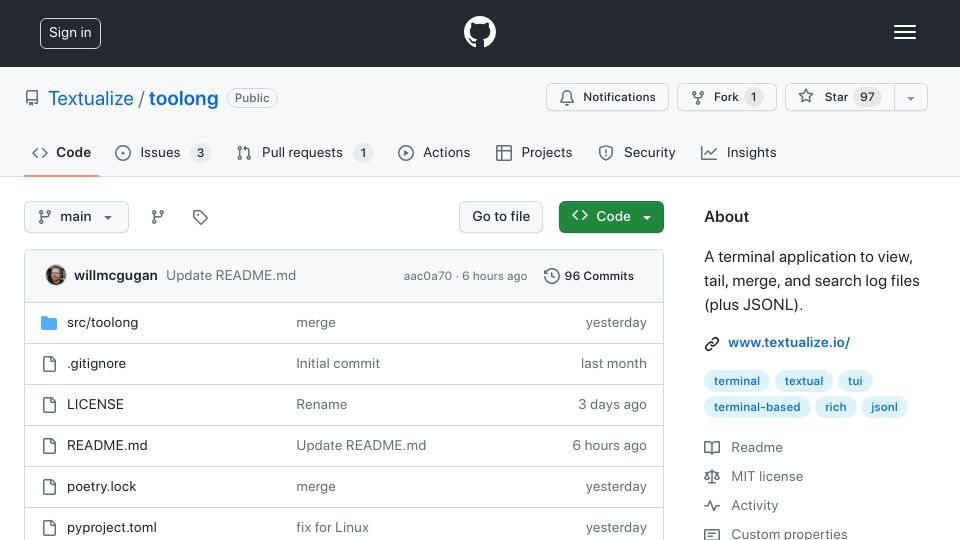Image resolution: width=960 pixels, height=540 pixels.
Task: Select the tui topic tag
Action: (x=855, y=381)
